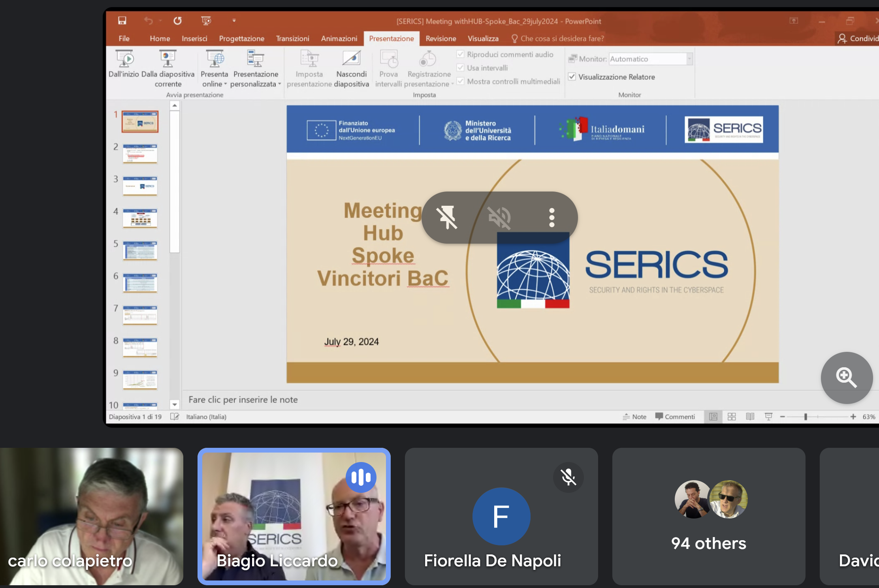
Task: Switch to Slide Sorter view icon
Action: 732,417
